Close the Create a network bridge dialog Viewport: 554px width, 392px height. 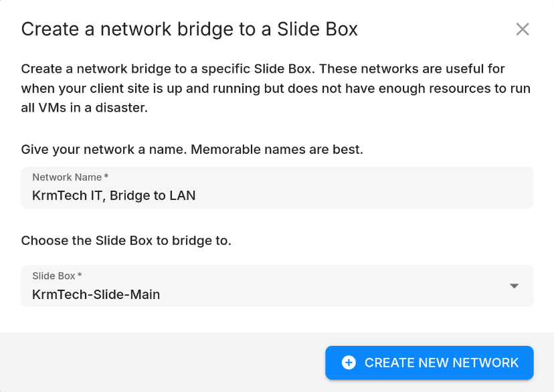522,29
